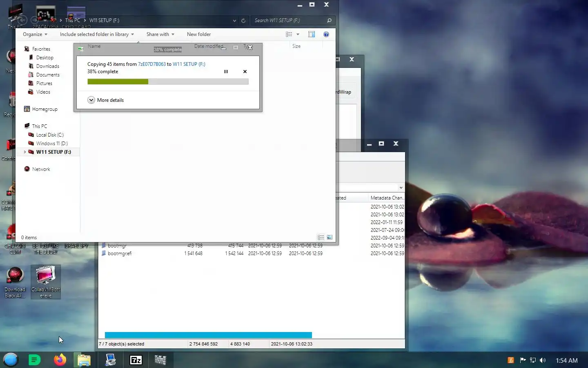588x368 pixels.
Task: Open File Explorer on the taskbar
Action: [84, 360]
